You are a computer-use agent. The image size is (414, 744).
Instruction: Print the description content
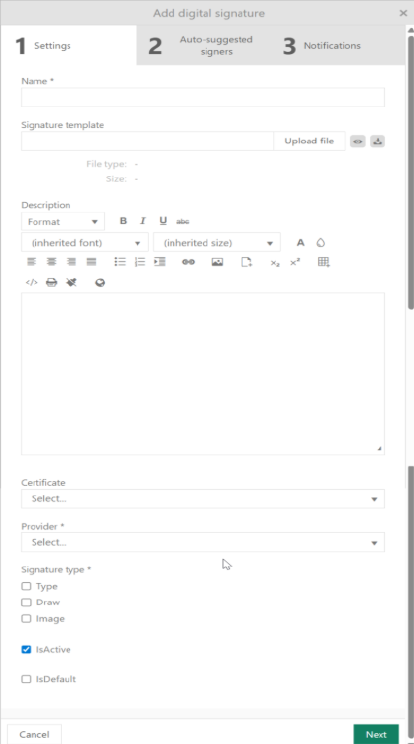pyautogui.click(x=51, y=282)
